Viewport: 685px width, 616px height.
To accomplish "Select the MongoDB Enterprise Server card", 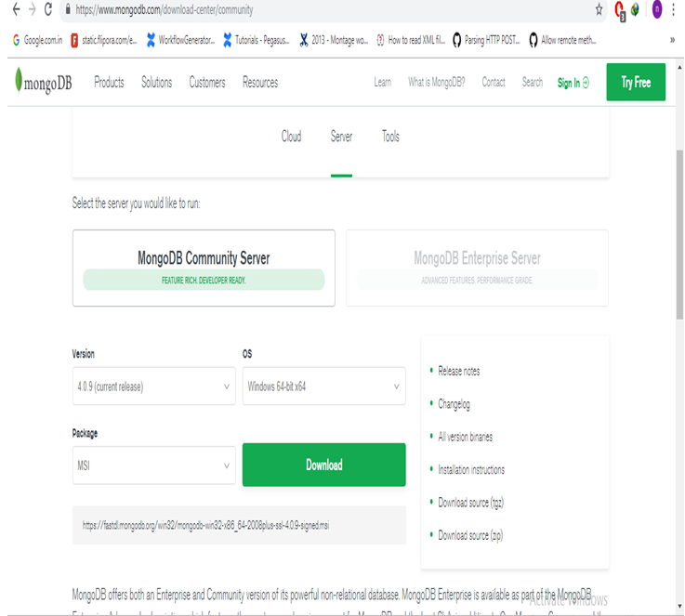I will (x=477, y=268).
